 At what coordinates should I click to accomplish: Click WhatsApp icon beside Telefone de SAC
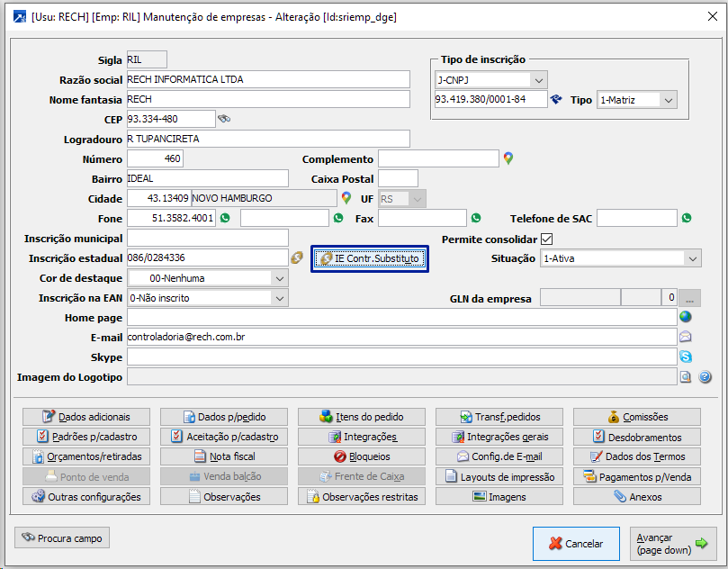(687, 218)
